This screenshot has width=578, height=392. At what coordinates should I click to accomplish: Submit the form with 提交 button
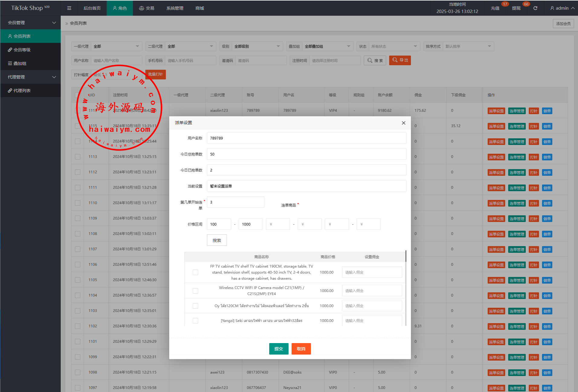pyautogui.click(x=279, y=349)
